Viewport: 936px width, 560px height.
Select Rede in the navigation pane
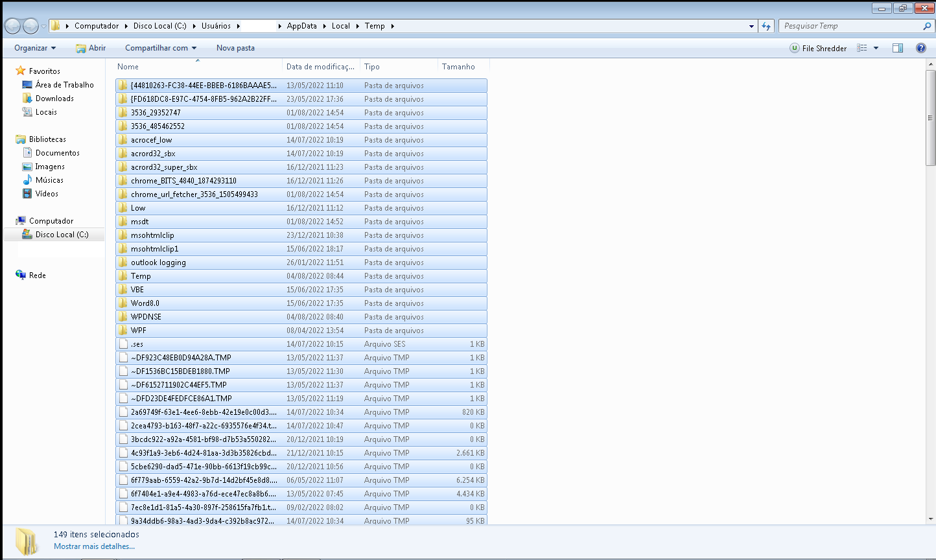coord(35,275)
